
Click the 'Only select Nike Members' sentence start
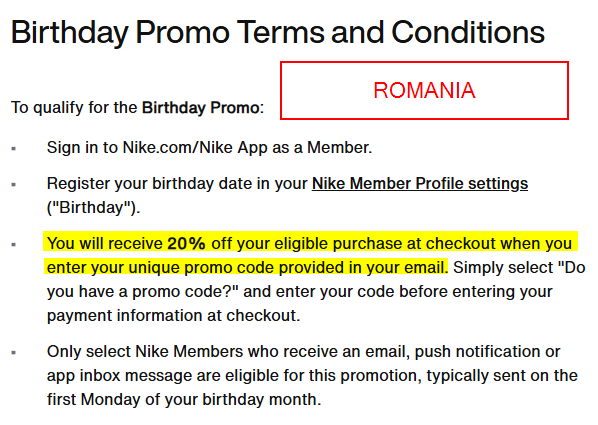(x=145, y=351)
